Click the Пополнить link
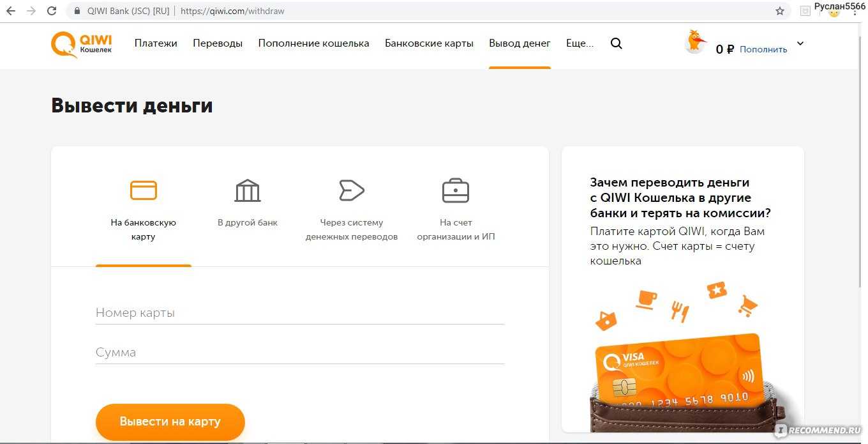Image resolution: width=868 pixels, height=444 pixels. pos(763,49)
